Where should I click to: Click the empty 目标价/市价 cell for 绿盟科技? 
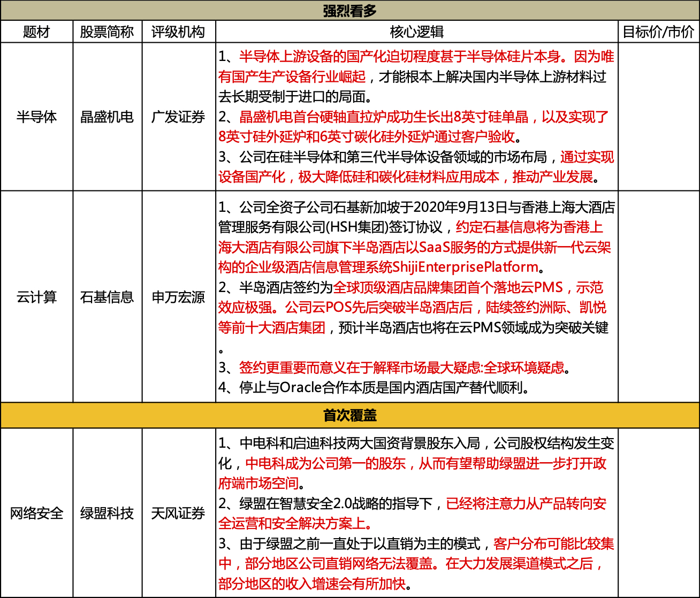tap(659, 513)
